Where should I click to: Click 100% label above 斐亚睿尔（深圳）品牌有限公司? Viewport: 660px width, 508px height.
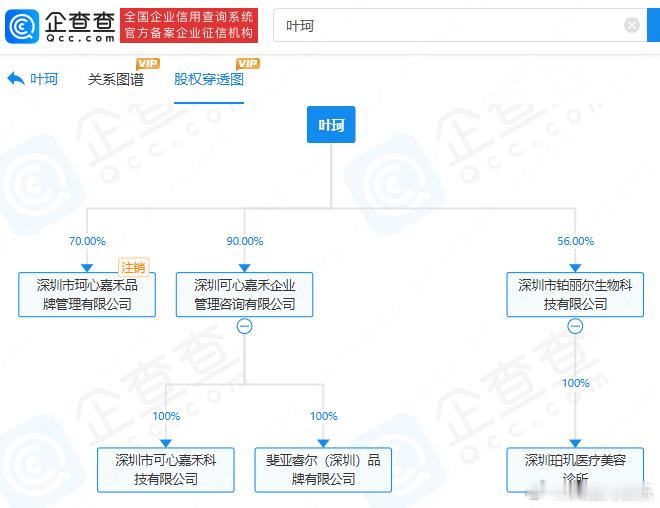coord(323,416)
